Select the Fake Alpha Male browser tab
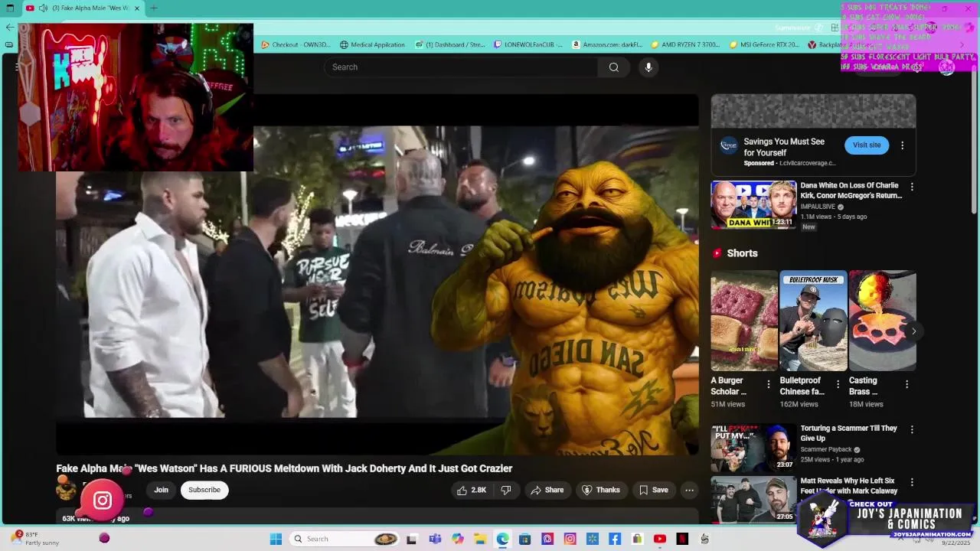The width and height of the screenshot is (980, 551). click(x=83, y=8)
